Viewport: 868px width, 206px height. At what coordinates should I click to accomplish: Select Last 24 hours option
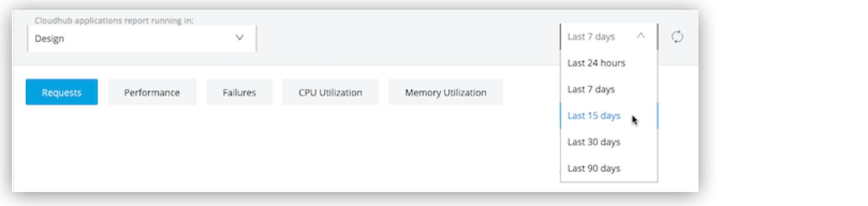(x=608, y=63)
